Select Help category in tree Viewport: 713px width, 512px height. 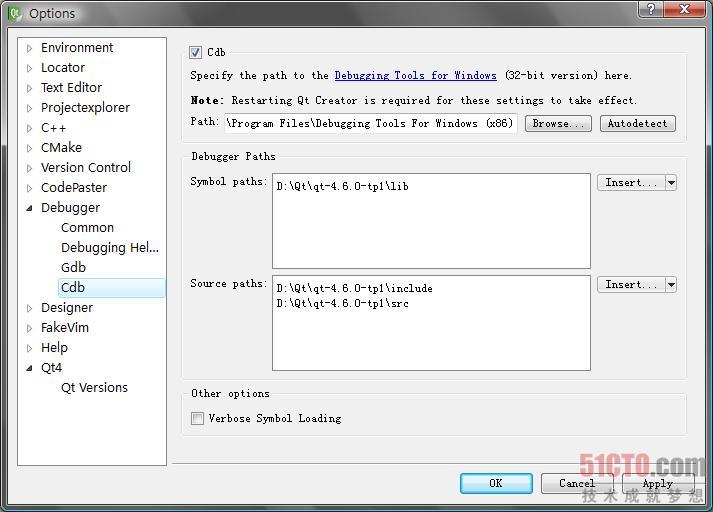click(x=54, y=348)
